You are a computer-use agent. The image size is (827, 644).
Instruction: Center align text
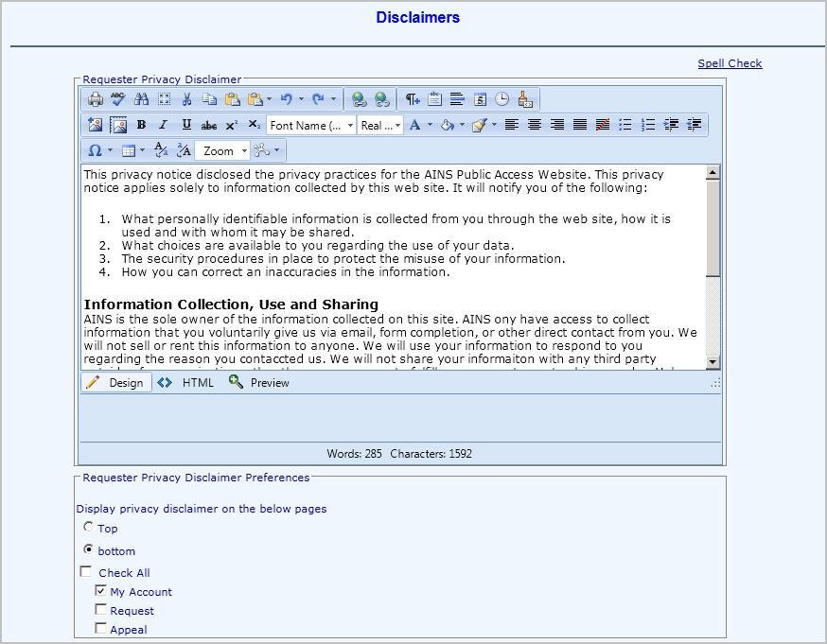pyautogui.click(x=535, y=125)
